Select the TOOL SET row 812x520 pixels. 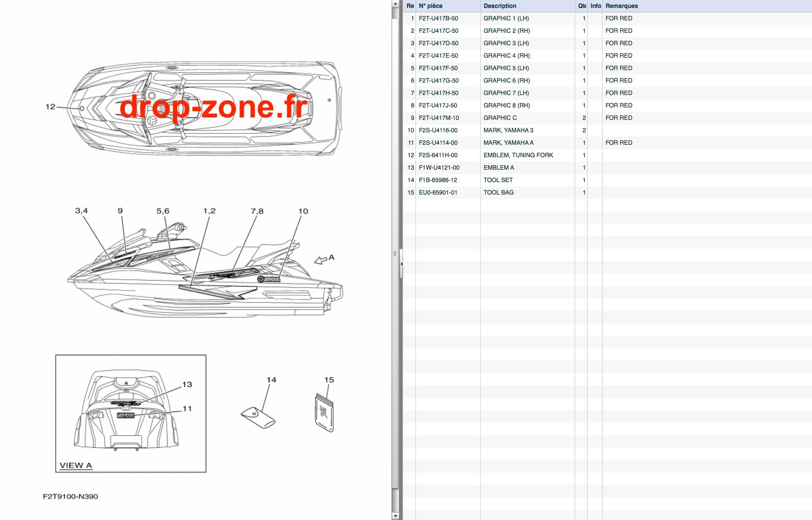pyautogui.click(x=607, y=180)
